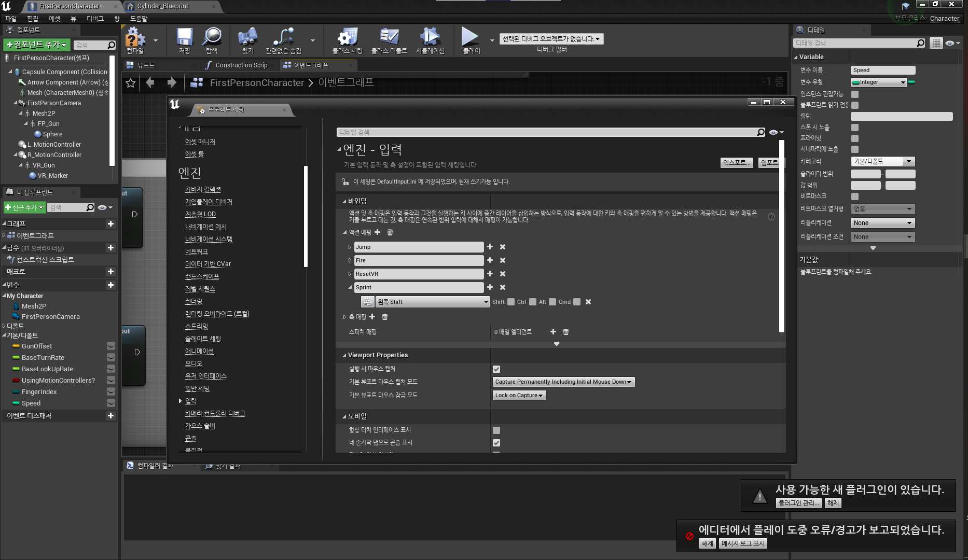Collapse the Sprint action mapping
The width and height of the screenshot is (968, 560).
(x=350, y=287)
